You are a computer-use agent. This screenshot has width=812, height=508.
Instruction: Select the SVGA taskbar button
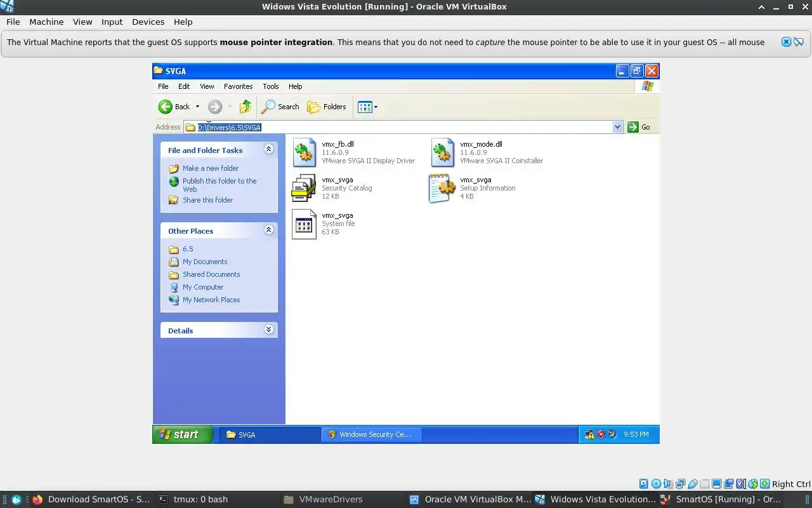[270, 434]
